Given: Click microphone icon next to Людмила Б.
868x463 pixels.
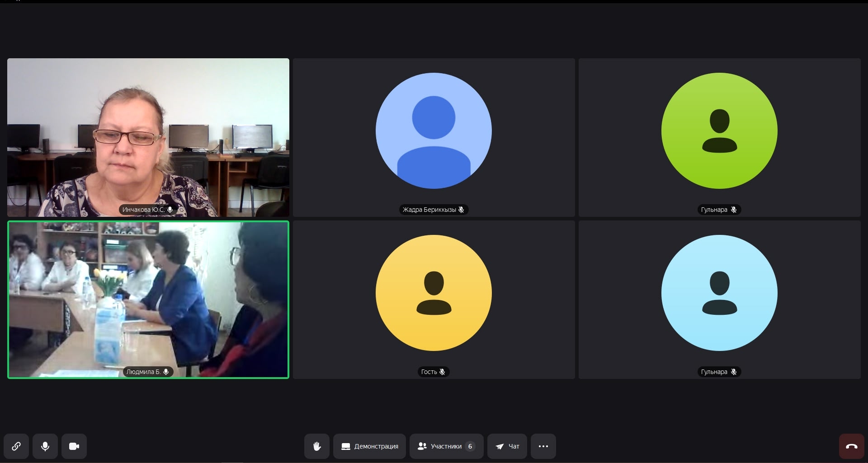Looking at the screenshot, I should click(166, 372).
